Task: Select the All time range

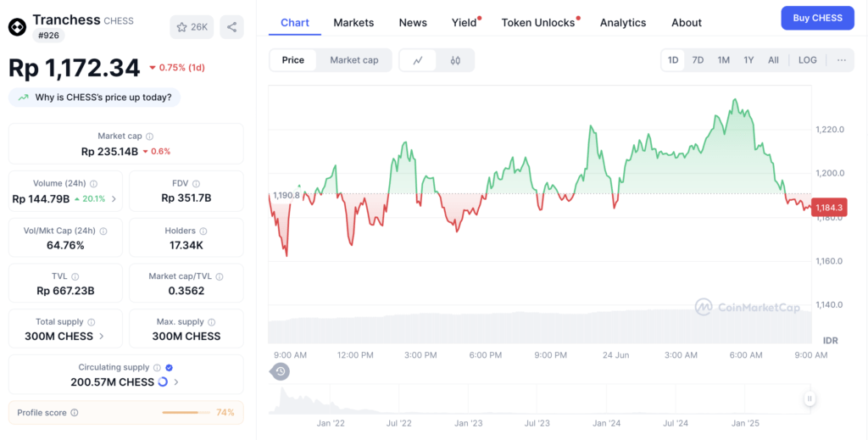Action: coord(773,60)
